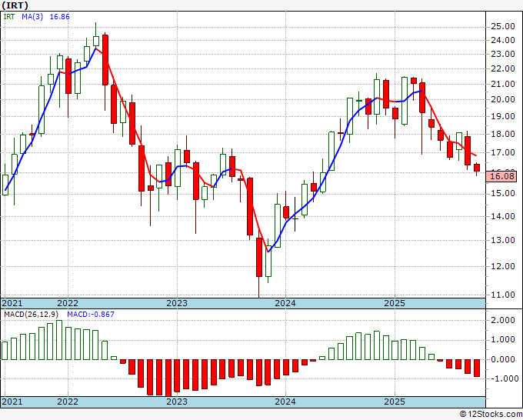523x420 pixels.
Task: Click the 14.00 price axis label
Action: coord(503,216)
